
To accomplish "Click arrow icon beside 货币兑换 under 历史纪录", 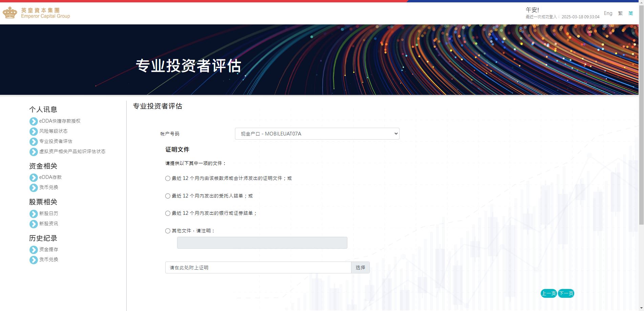I will coord(34,260).
